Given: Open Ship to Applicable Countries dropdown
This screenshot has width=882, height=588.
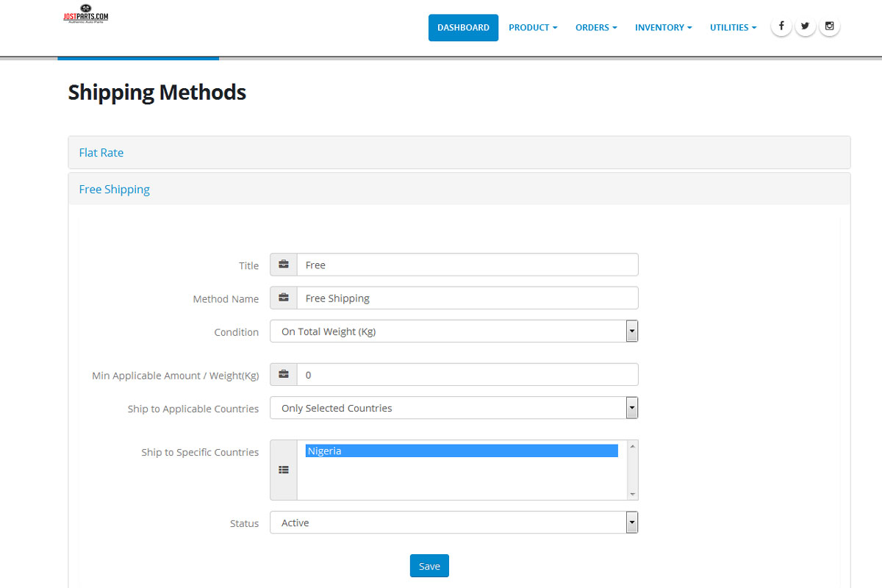Looking at the screenshot, I should [x=453, y=408].
